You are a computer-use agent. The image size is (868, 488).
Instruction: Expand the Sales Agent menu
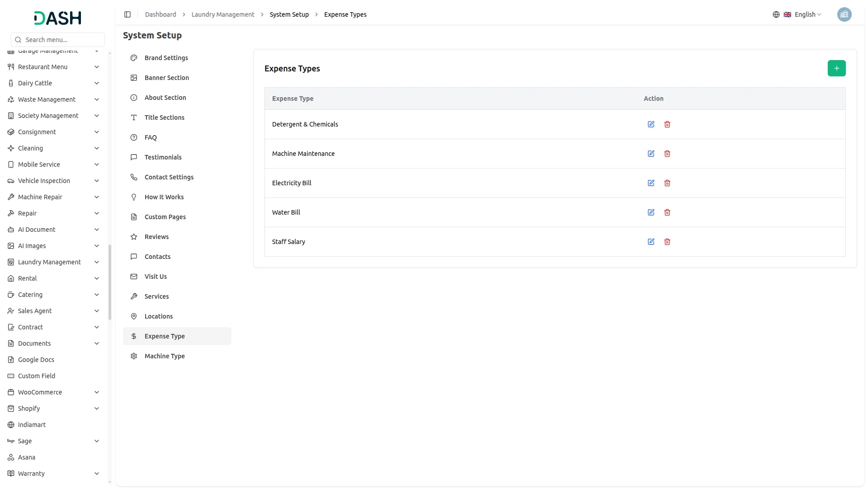(54, 311)
